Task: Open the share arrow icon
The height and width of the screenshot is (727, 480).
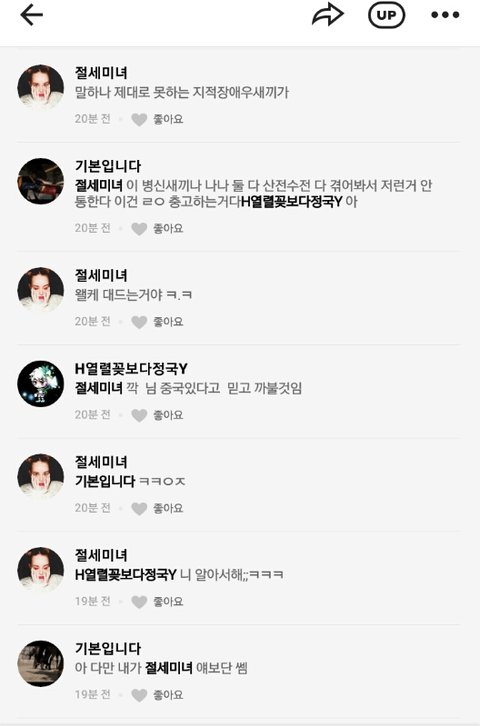Action: click(327, 15)
